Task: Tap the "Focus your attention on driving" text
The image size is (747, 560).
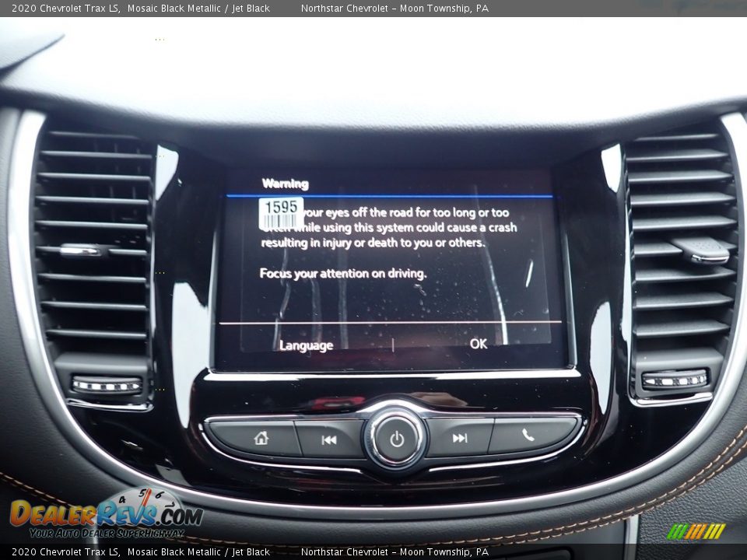Action: click(x=343, y=273)
